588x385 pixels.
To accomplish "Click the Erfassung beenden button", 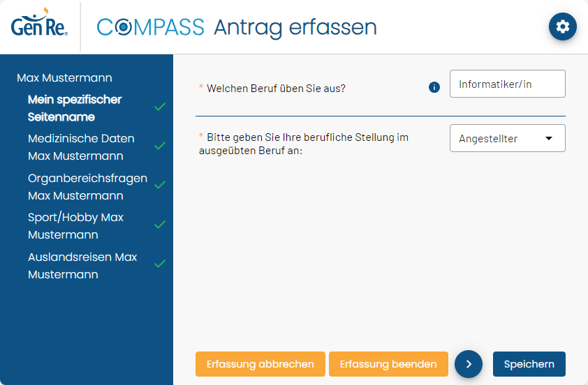I will tap(388, 364).
